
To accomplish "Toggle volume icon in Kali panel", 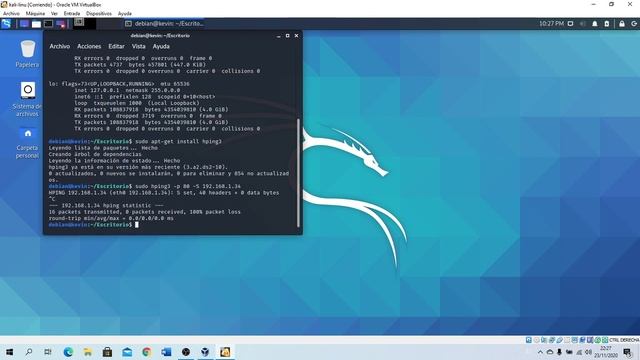I will point(582,24).
